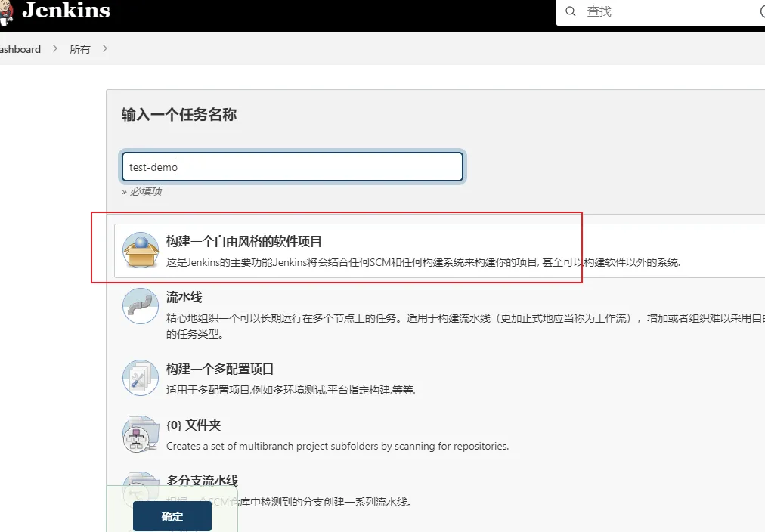765x532 pixels.
Task: Click the 多分支流水线 icon
Action: coord(141,486)
